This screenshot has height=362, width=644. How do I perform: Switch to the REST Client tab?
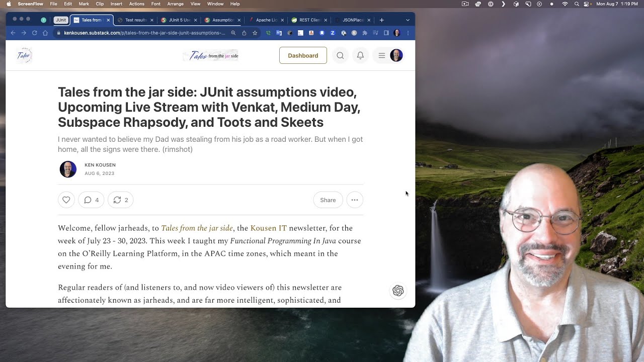point(309,20)
